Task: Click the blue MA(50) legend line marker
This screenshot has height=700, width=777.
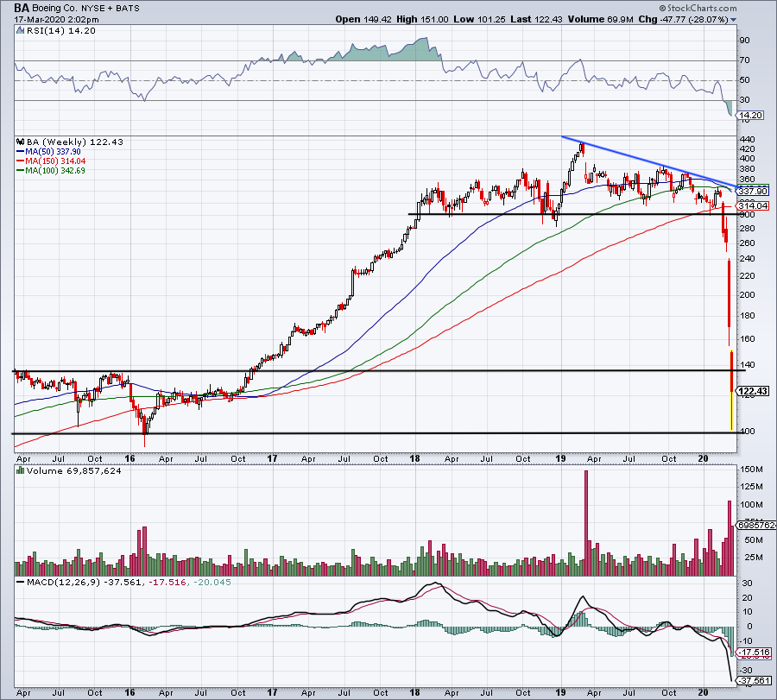Action: [x=21, y=152]
